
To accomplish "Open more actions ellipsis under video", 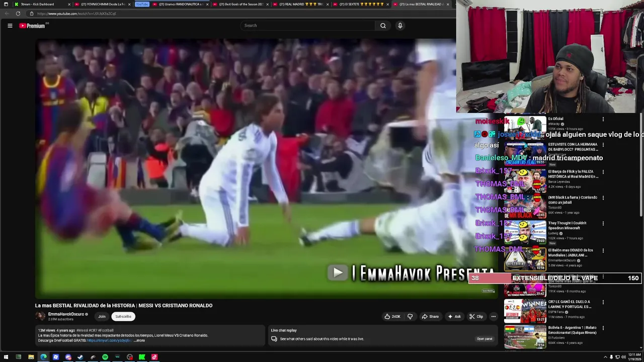I will pos(494,316).
